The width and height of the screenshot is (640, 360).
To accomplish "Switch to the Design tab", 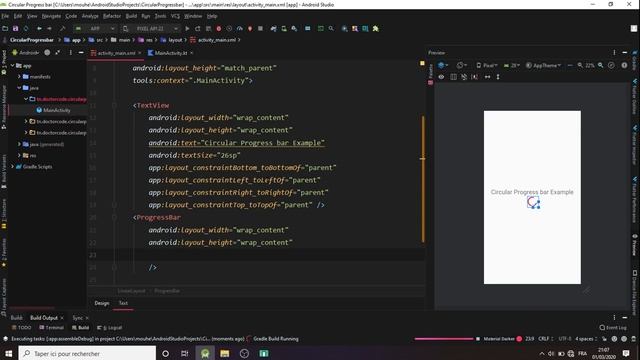I will [x=102, y=303].
